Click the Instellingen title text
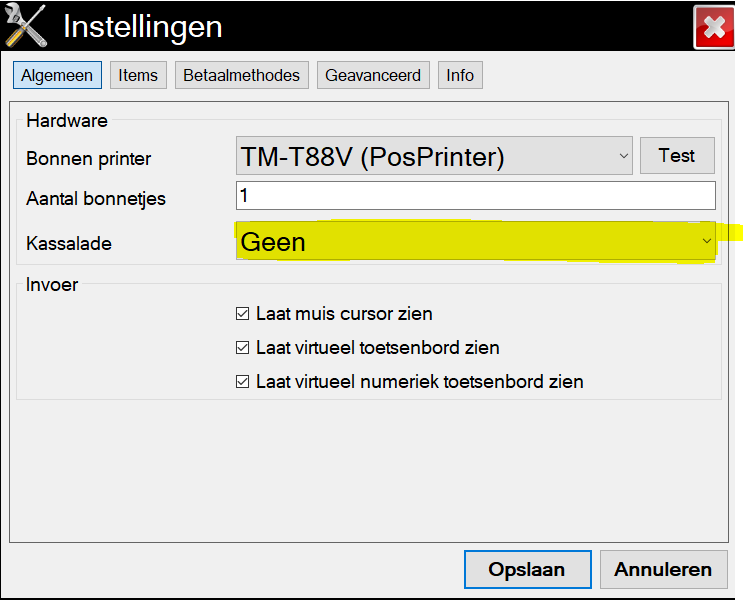Screen dimensions: 743x600 coord(142,27)
